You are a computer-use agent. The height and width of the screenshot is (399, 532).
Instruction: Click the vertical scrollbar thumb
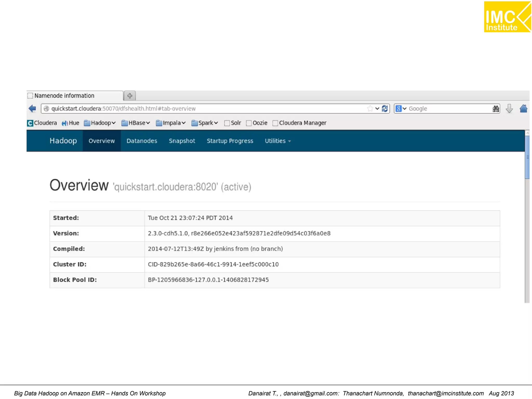point(527,158)
